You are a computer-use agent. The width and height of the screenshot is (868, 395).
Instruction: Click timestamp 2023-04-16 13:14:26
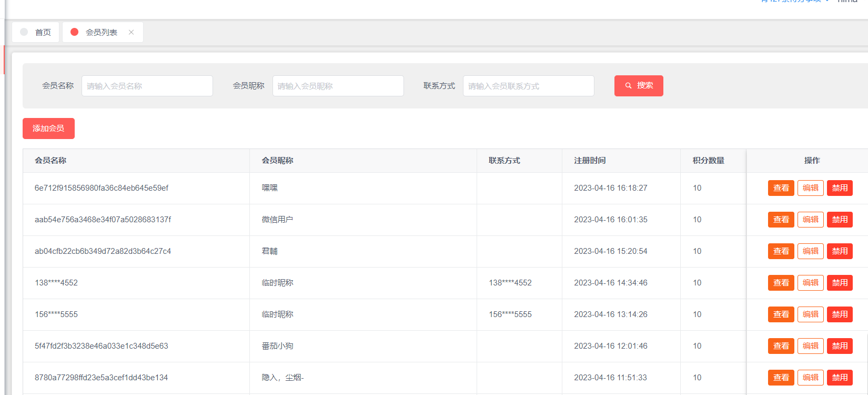(611, 314)
